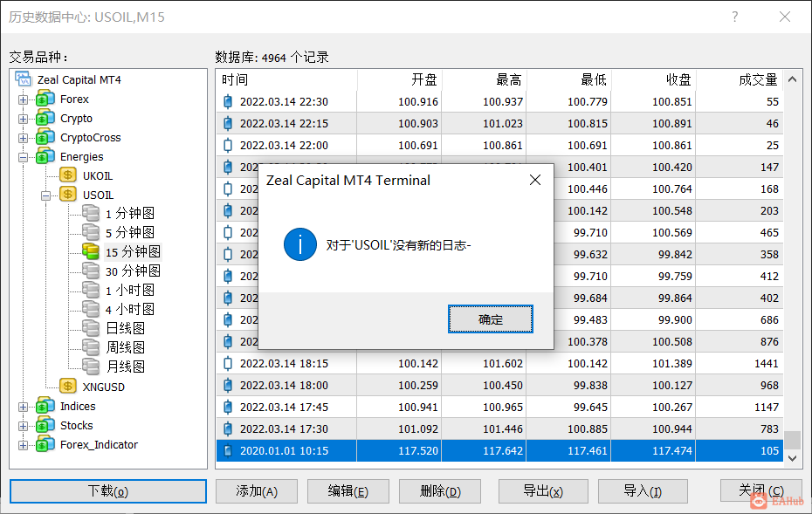Expand the CryptoCross tree node

(x=23, y=138)
